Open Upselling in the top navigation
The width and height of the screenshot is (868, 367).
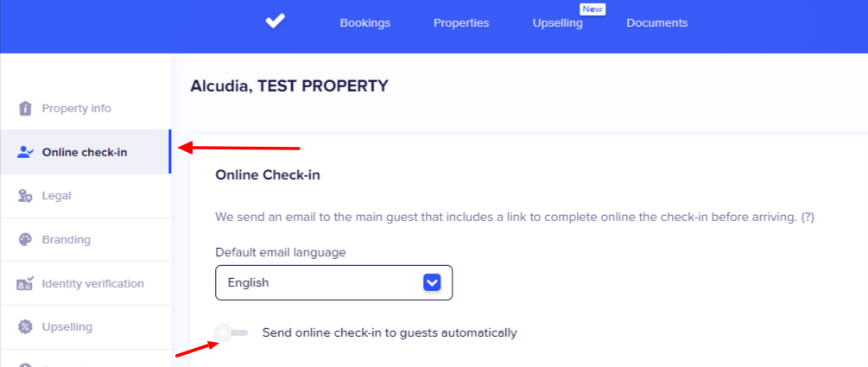[x=557, y=23]
